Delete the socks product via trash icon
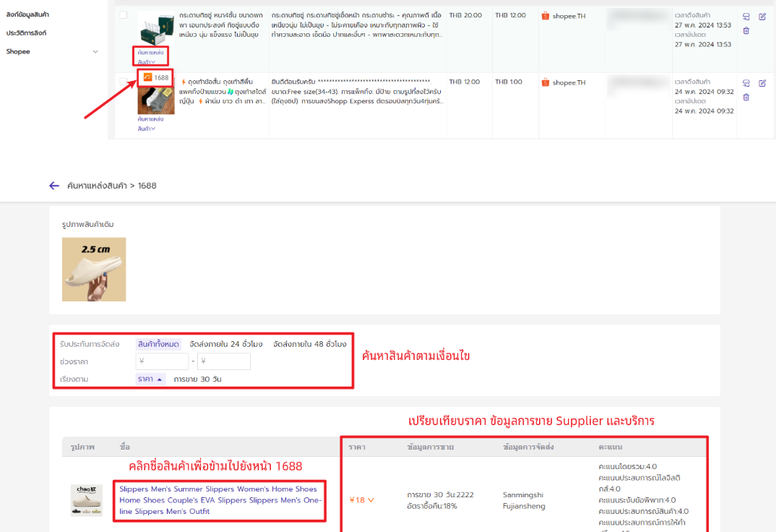 pos(746,97)
